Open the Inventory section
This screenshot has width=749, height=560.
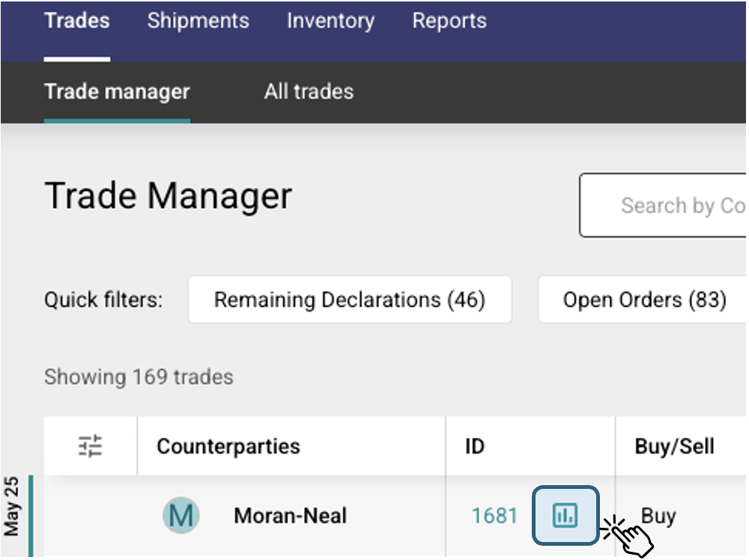pyautogui.click(x=330, y=21)
